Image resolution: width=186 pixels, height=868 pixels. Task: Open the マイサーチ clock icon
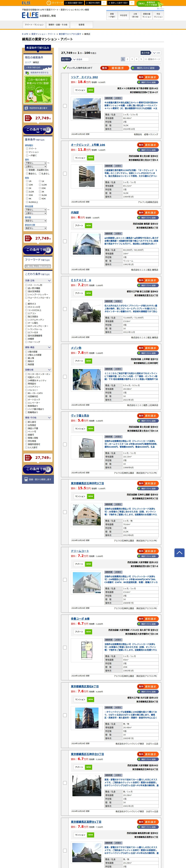click(x=49, y=3)
